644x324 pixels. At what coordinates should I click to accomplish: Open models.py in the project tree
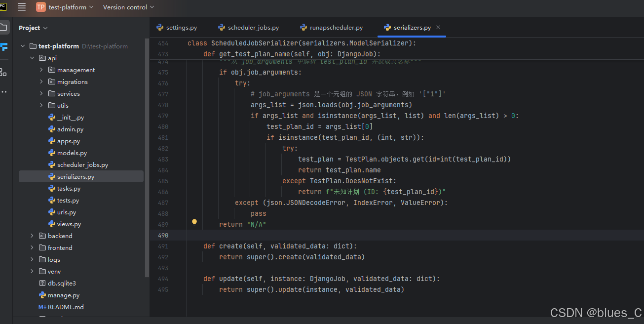(72, 153)
